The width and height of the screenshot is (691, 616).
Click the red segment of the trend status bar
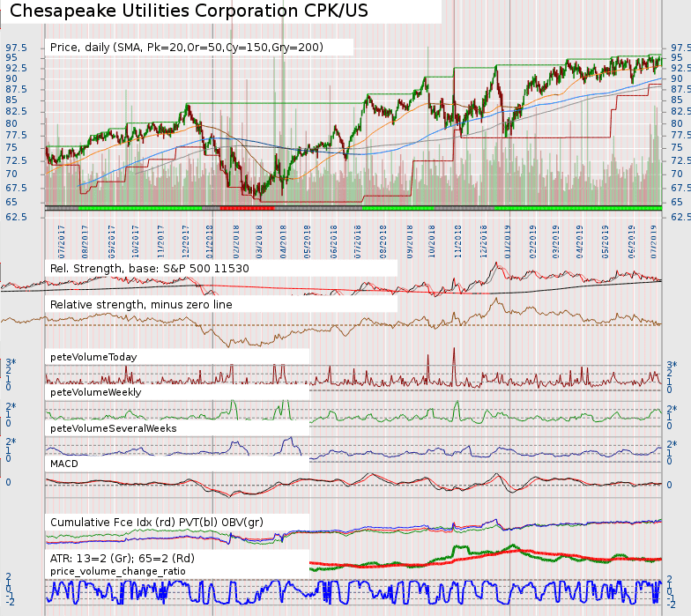[x=247, y=208]
